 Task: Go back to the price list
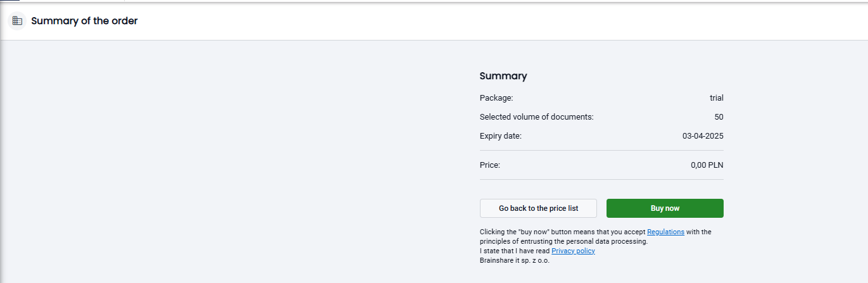tap(538, 208)
